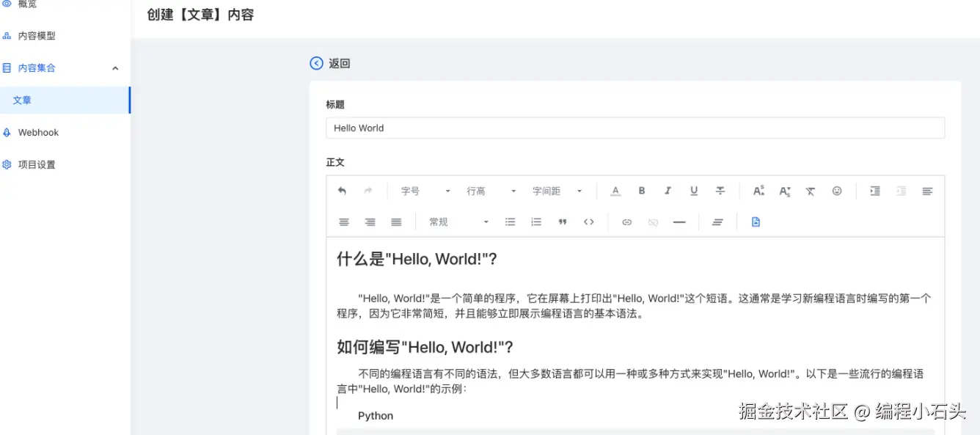
Task: Click the paragraph starting "Hello, World!"是一个简单的程序
Action: (634, 306)
